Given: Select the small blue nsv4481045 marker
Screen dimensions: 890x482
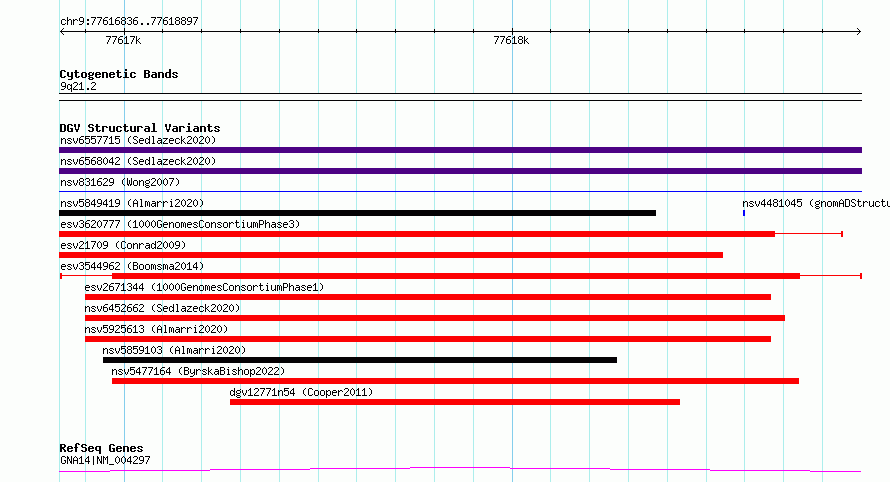Looking at the screenshot, I should coord(744,213).
